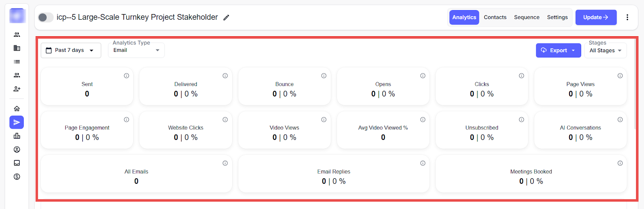Expand the Past 7 days date dropdown
644x209 pixels.
70,50
